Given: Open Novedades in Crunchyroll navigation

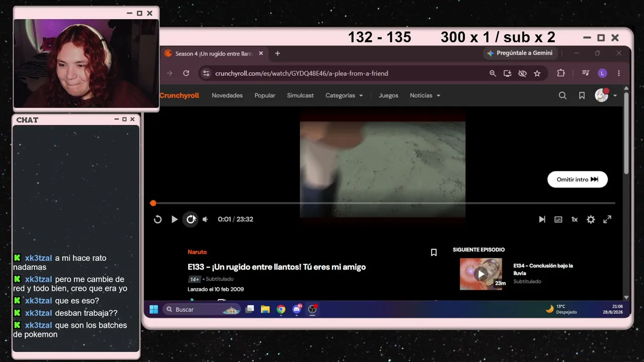Looking at the screenshot, I should coord(227,96).
